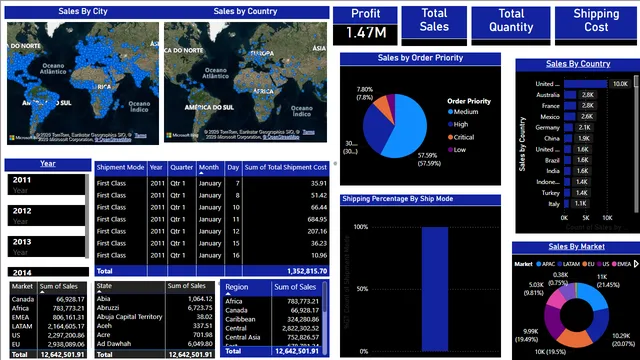
Task: Click the Total Quantity card
Action: (511, 26)
